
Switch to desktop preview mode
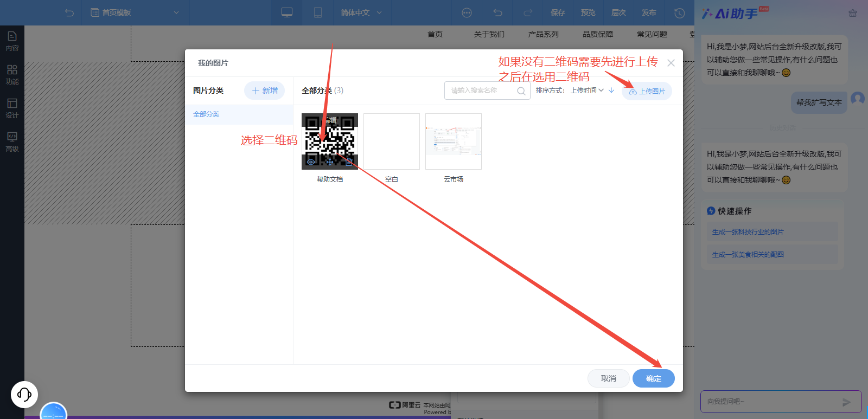pos(287,12)
